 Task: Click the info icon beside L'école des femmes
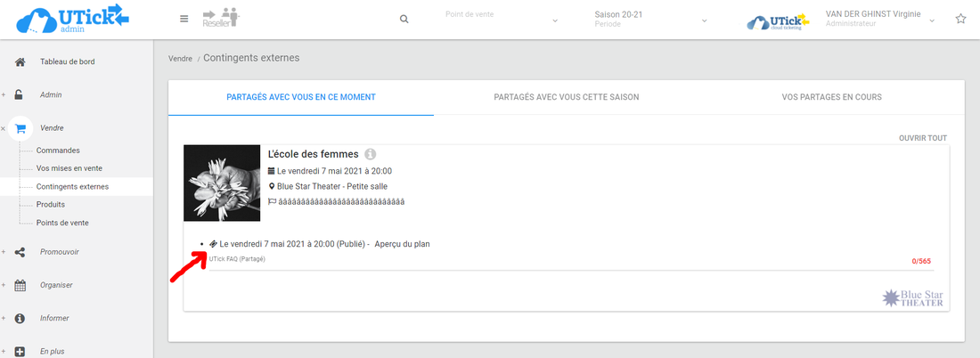pyautogui.click(x=371, y=154)
